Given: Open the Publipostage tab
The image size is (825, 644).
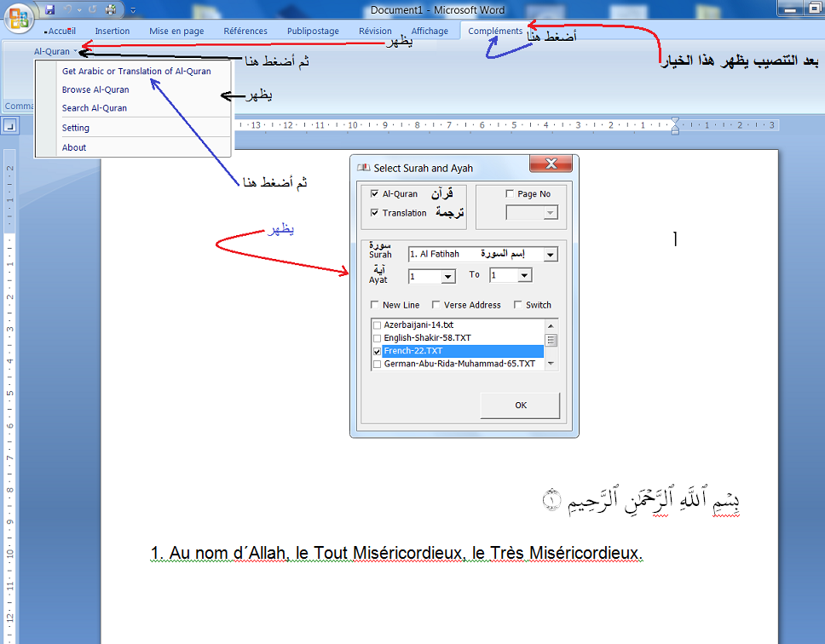Looking at the screenshot, I should pos(313,31).
